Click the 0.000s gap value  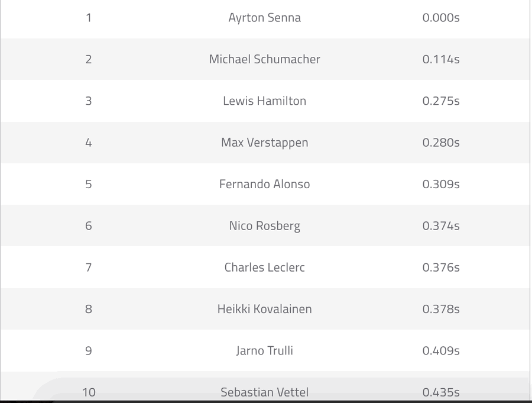(x=441, y=18)
